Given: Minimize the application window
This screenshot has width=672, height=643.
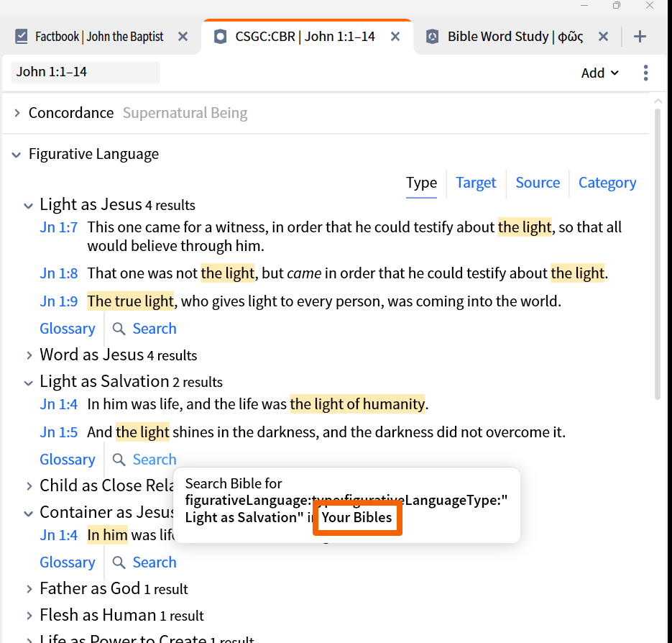Looking at the screenshot, I should [584, 6].
